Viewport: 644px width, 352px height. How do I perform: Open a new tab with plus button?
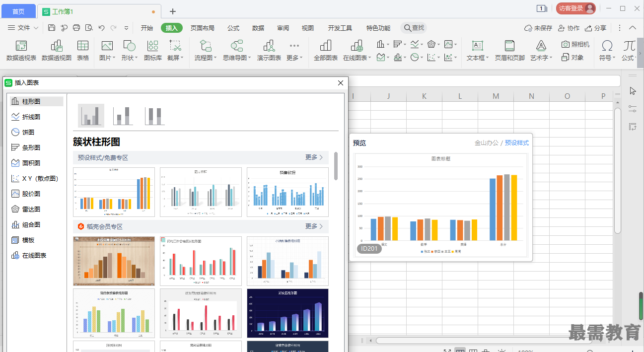click(x=173, y=11)
